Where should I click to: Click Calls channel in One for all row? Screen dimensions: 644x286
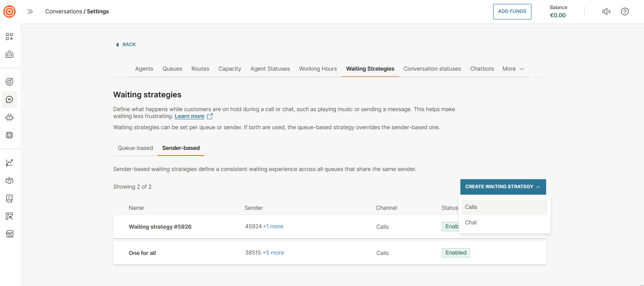coord(382,253)
